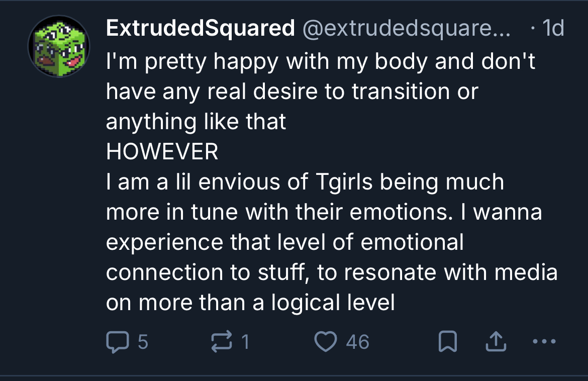Image resolution: width=588 pixels, height=381 pixels.
Task: Click the like count number 46
Action: coord(358,342)
